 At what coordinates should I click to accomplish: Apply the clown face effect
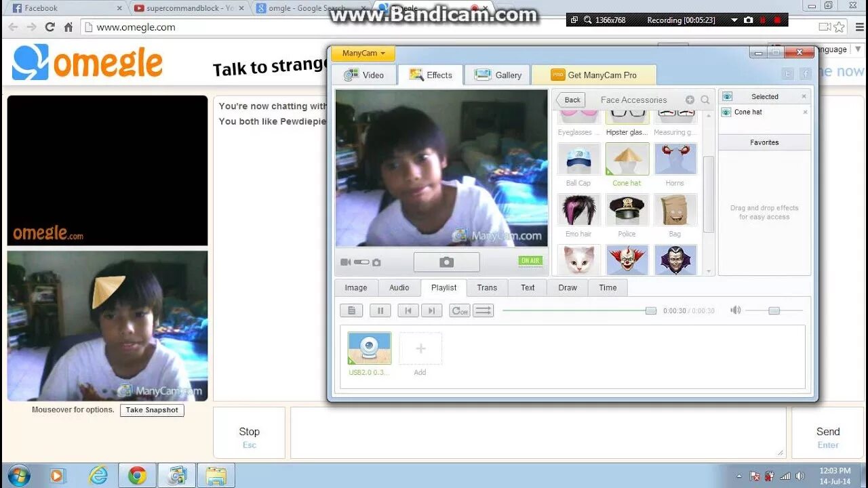[x=627, y=260]
